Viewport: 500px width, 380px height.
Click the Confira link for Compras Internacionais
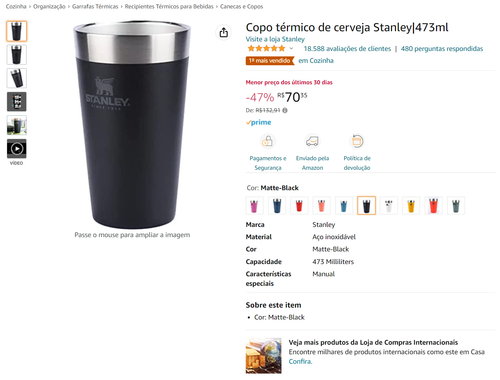click(300, 361)
